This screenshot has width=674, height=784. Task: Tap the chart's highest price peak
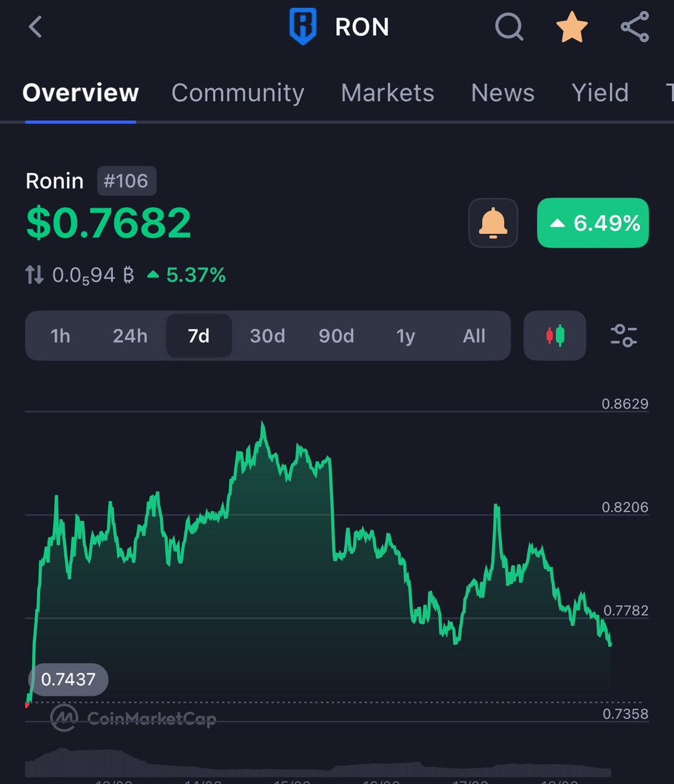262,425
